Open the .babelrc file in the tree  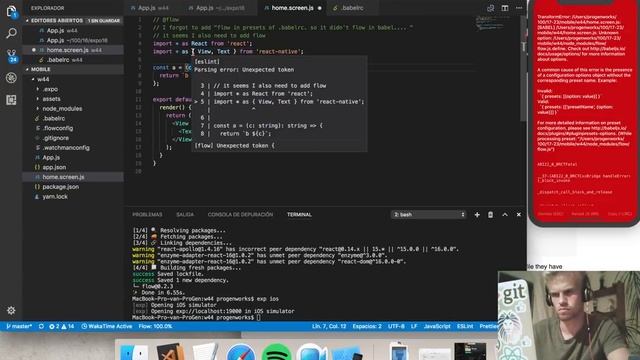click(x=73, y=118)
